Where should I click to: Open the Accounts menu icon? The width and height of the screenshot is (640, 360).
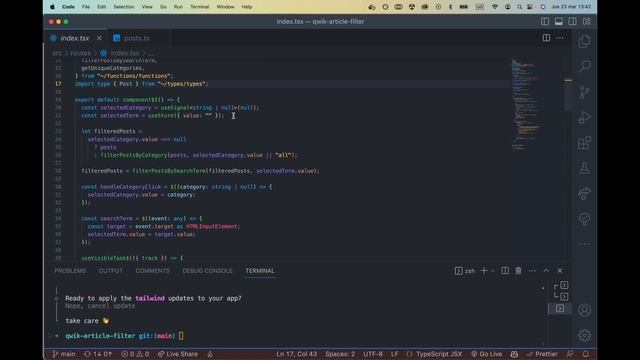coord(584,310)
